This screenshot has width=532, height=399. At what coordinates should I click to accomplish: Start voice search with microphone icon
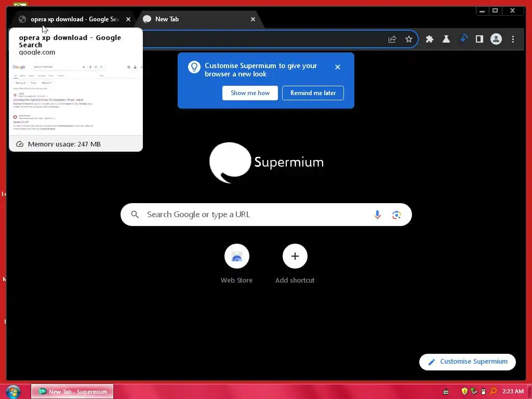(377, 215)
